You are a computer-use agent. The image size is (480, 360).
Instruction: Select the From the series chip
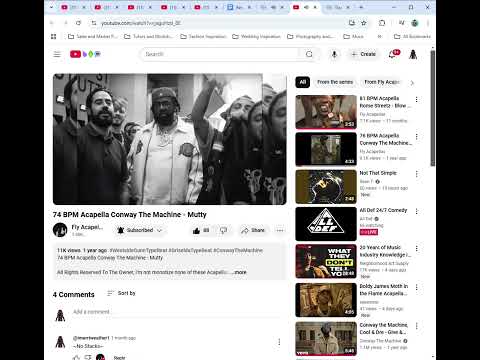point(335,82)
